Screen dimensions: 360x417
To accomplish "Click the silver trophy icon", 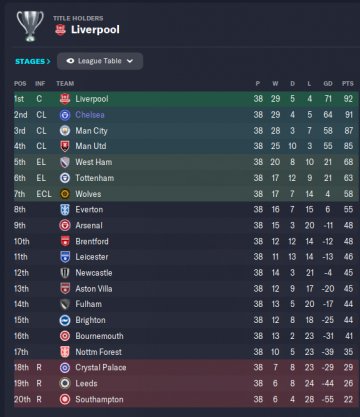I will coord(30,26).
